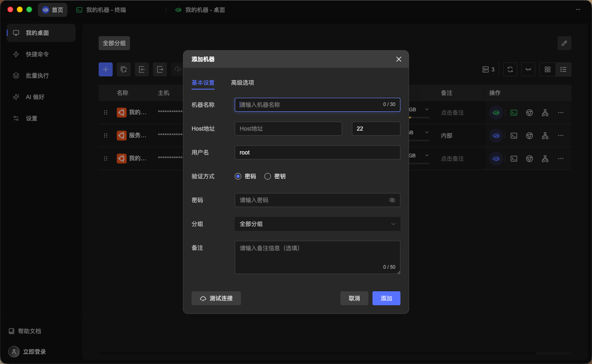Open 批量执行 in the sidebar
The height and width of the screenshot is (364, 592).
41,76
